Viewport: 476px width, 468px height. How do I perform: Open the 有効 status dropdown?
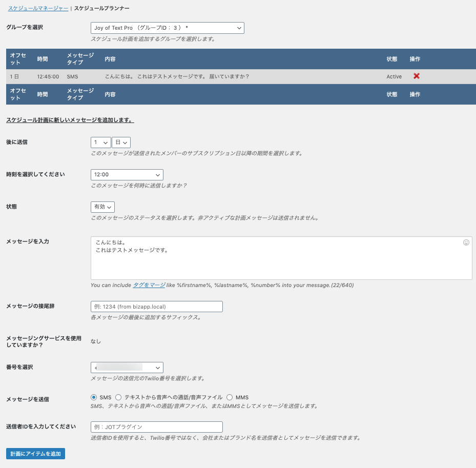[102, 207]
